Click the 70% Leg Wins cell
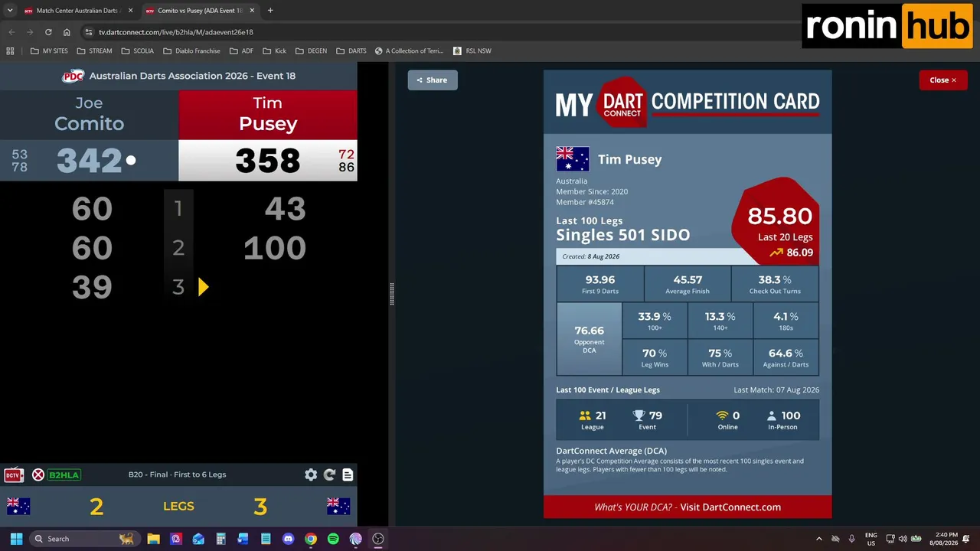Viewport: 980px width, 551px height. tap(655, 357)
